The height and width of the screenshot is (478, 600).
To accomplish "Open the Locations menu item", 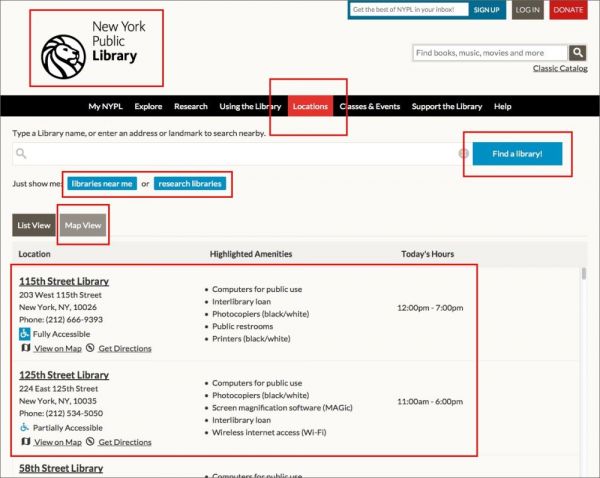I will point(310,106).
